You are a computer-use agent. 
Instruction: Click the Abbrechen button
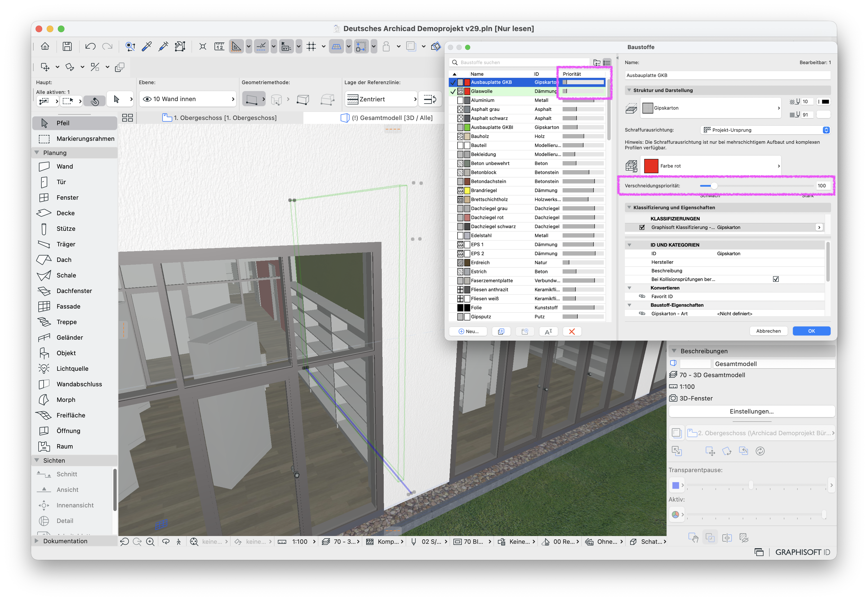coord(769,331)
